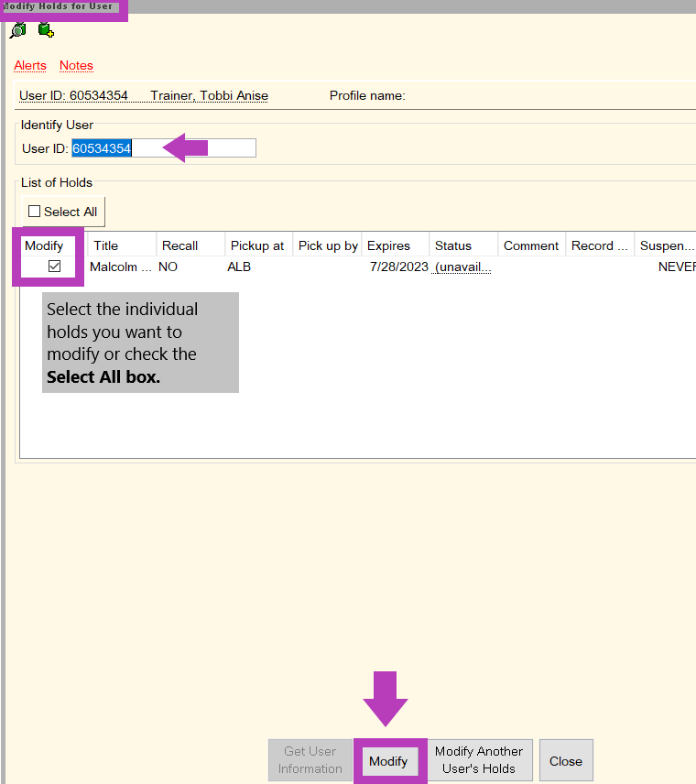
Task: Select the Malcolm ... title cell
Action: [x=121, y=267]
